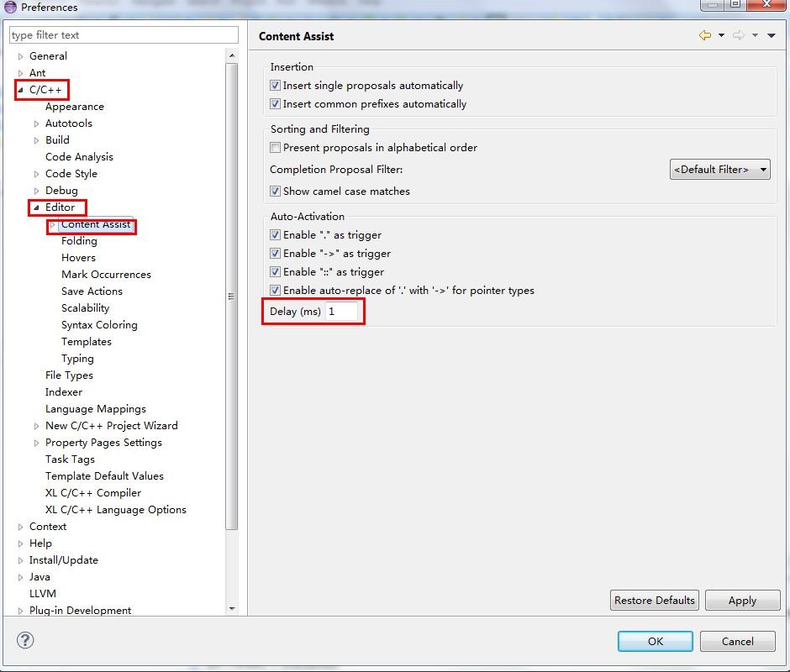Select Mark Occurrences page
Screen dimensions: 790x672
tap(106, 275)
